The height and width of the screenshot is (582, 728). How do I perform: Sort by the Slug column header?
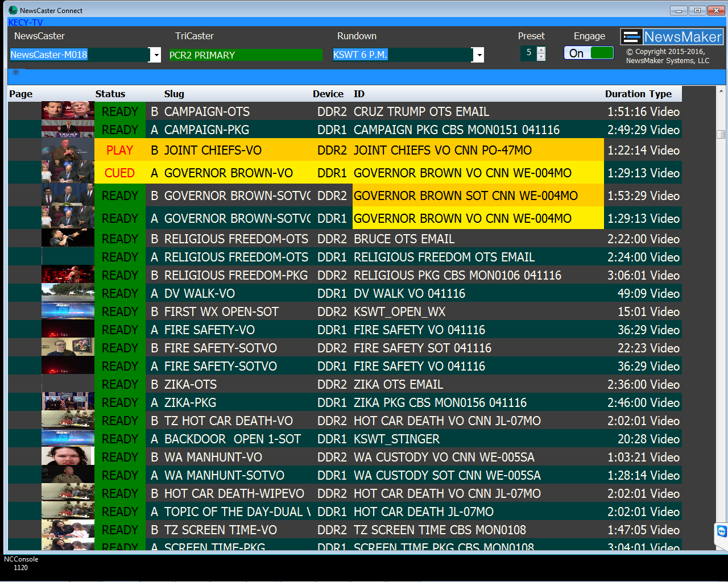(x=174, y=94)
